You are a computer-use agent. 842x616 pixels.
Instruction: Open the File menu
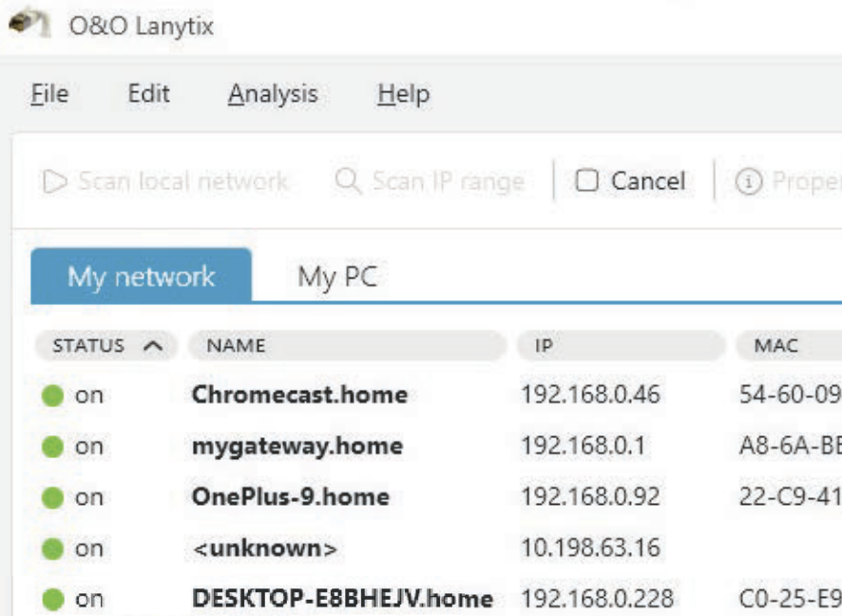tap(49, 94)
